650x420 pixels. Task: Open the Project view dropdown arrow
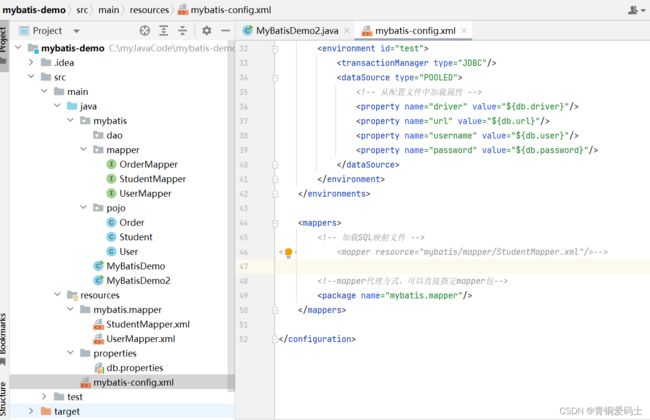pyautogui.click(x=76, y=31)
